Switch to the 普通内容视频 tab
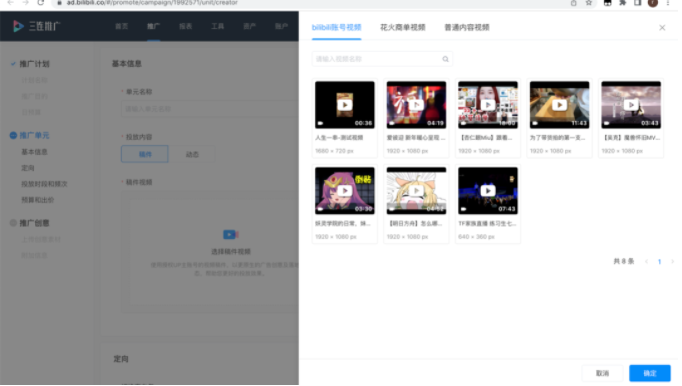This screenshot has width=682, height=386. 467,27
